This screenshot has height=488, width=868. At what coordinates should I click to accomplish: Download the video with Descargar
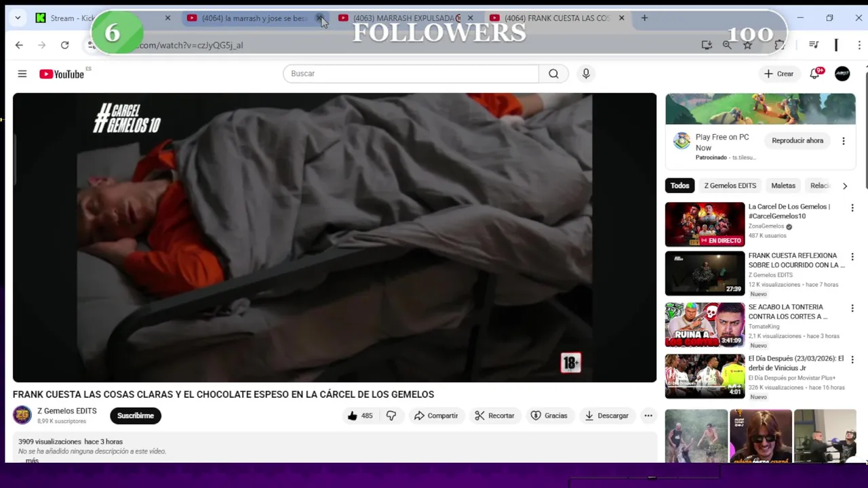coord(606,415)
